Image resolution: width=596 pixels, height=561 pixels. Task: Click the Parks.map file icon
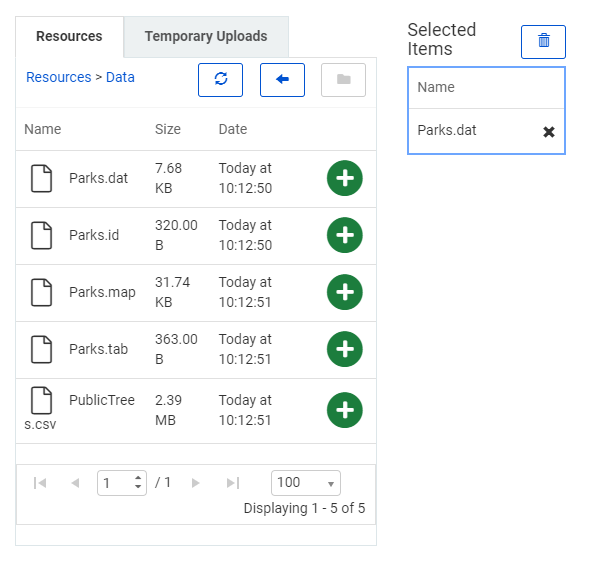click(x=41, y=292)
